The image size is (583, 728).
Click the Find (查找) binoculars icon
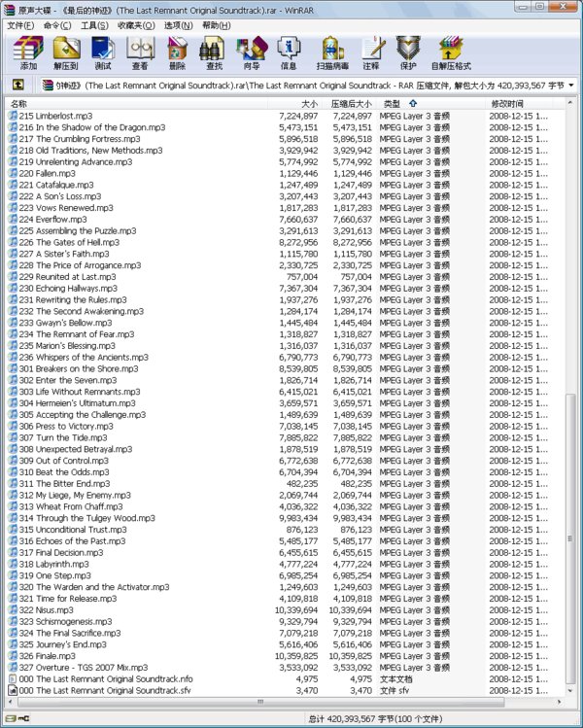[x=212, y=49]
